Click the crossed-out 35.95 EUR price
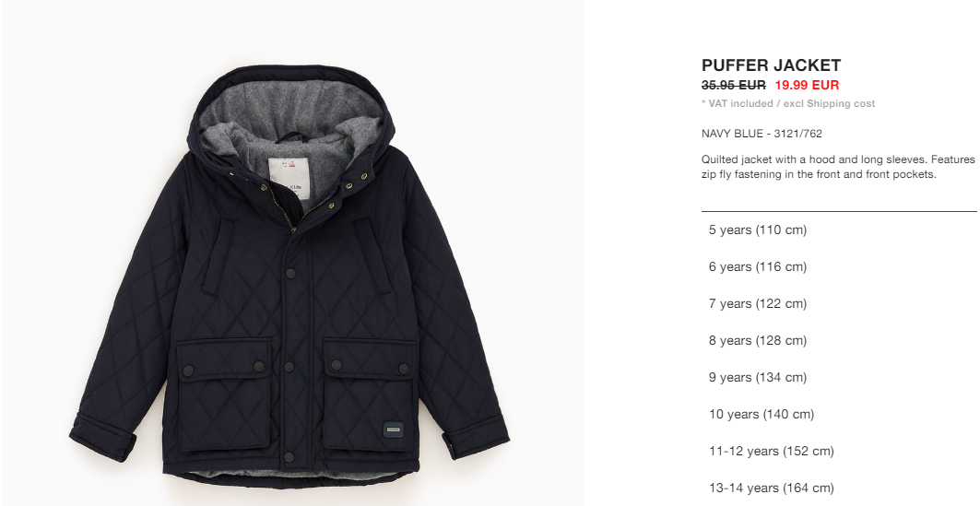Image resolution: width=980 pixels, height=506 pixels. click(733, 85)
